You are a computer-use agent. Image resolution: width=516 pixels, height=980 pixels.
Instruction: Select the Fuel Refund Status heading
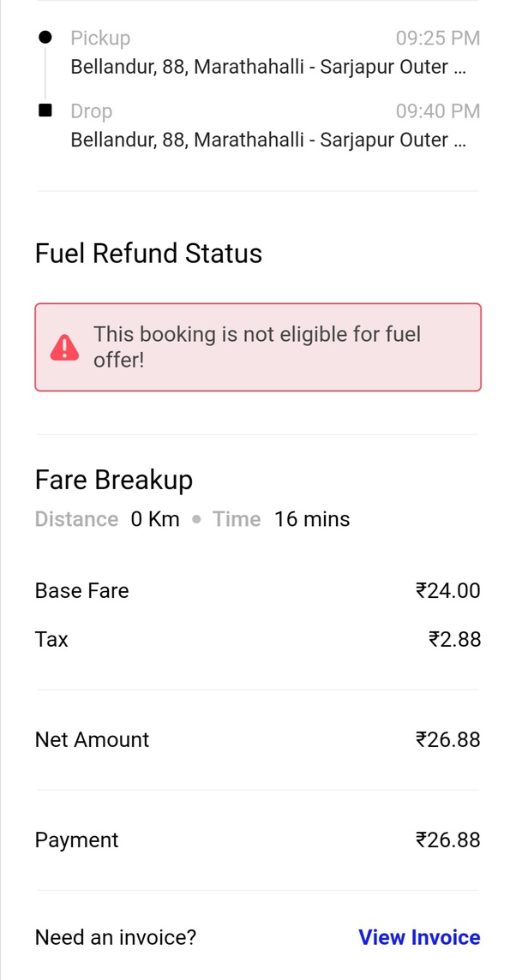click(147, 254)
